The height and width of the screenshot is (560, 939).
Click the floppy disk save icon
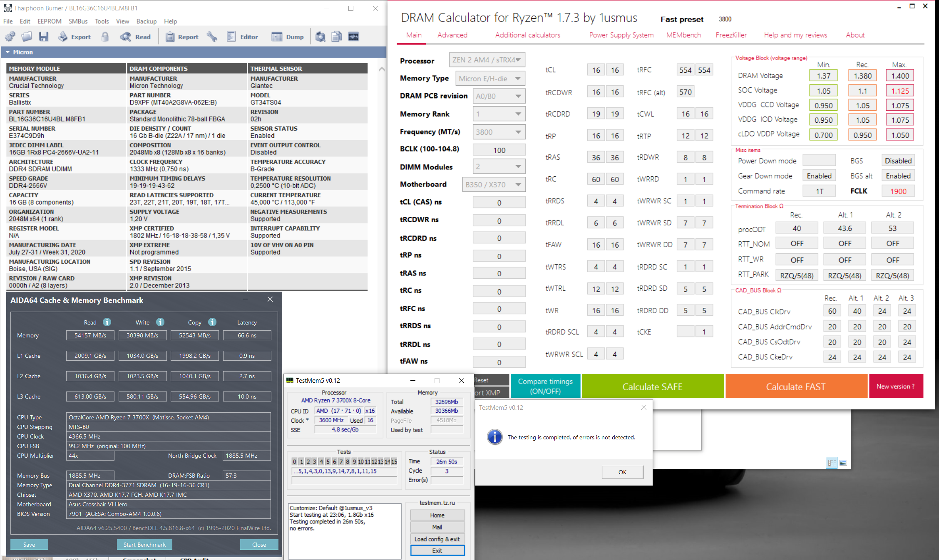44,37
